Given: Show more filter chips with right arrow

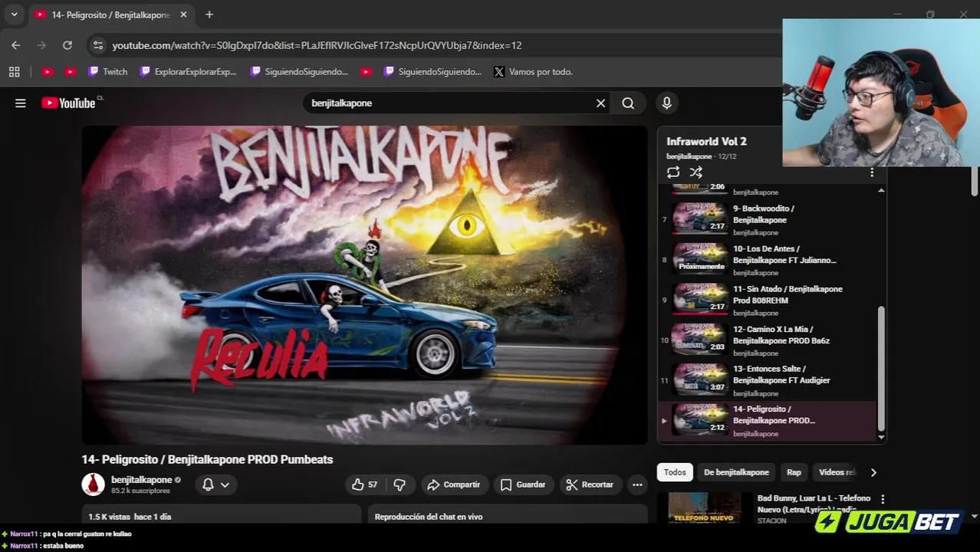Looking at the screenshot, I should coord(873,472).
